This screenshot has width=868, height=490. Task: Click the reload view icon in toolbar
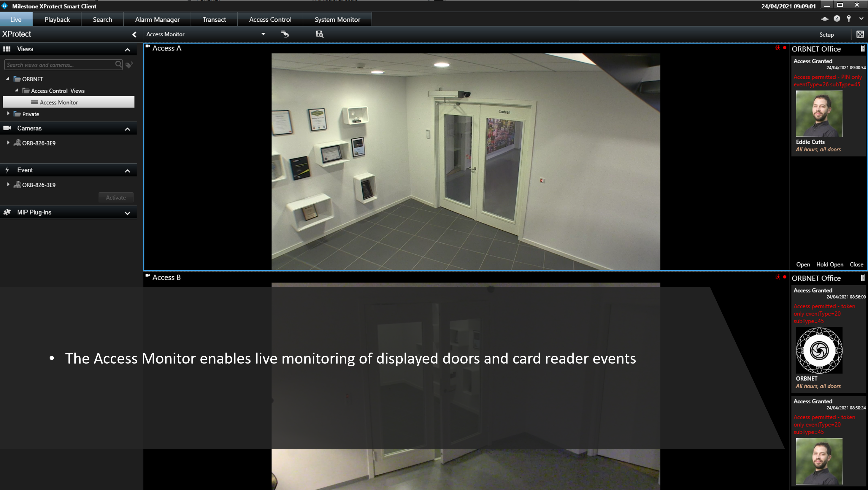click(x=285, y=34)
